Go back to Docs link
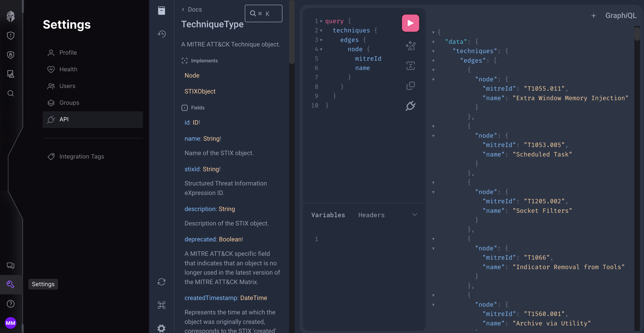Image resolution: width=644 pixels, height=333 pixels. tap(192, 9)
